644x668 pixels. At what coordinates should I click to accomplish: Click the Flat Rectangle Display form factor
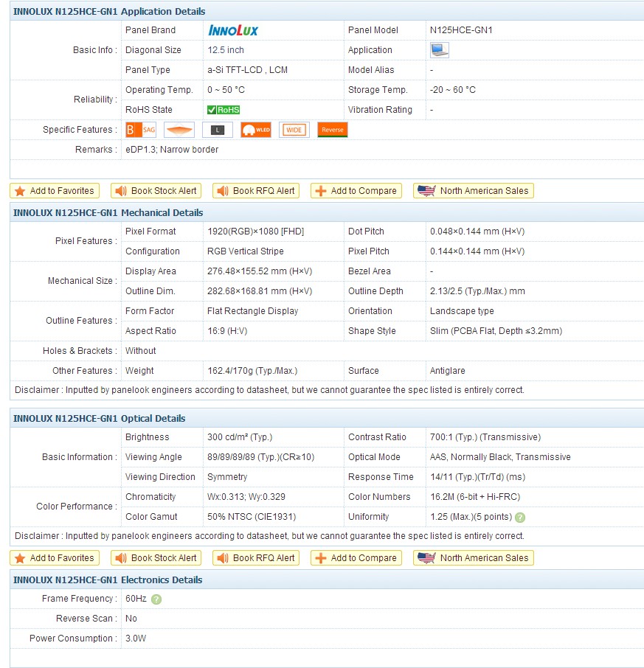253,311
